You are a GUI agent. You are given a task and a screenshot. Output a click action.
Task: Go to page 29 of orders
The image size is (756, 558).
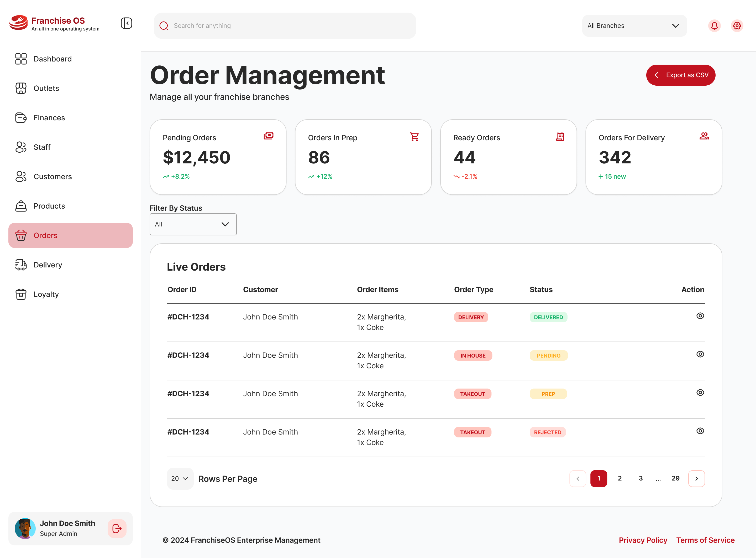coord(675,478)
